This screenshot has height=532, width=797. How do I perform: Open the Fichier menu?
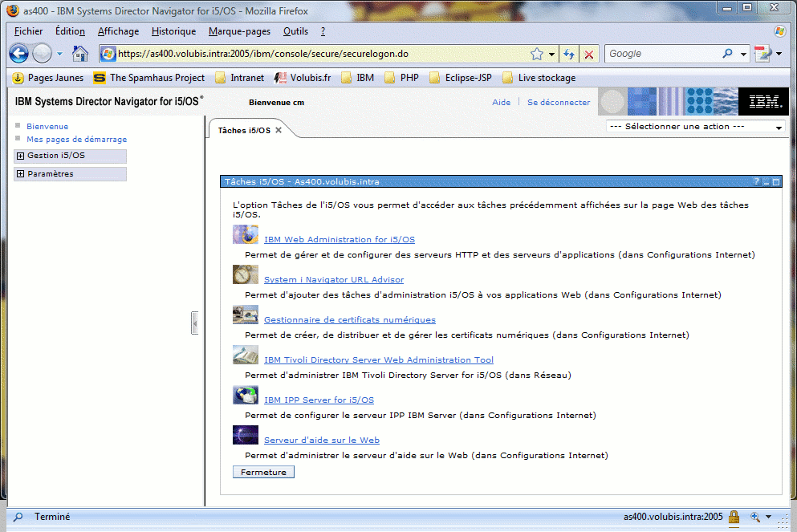28,31
